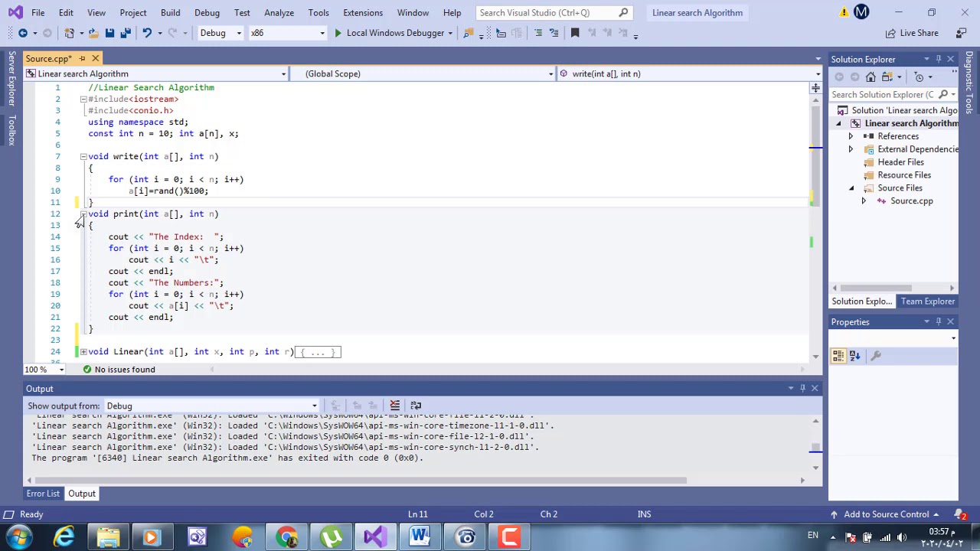
Task: Click the Solution Explorer search magnifier icon
Action: (x=943, y=94)
